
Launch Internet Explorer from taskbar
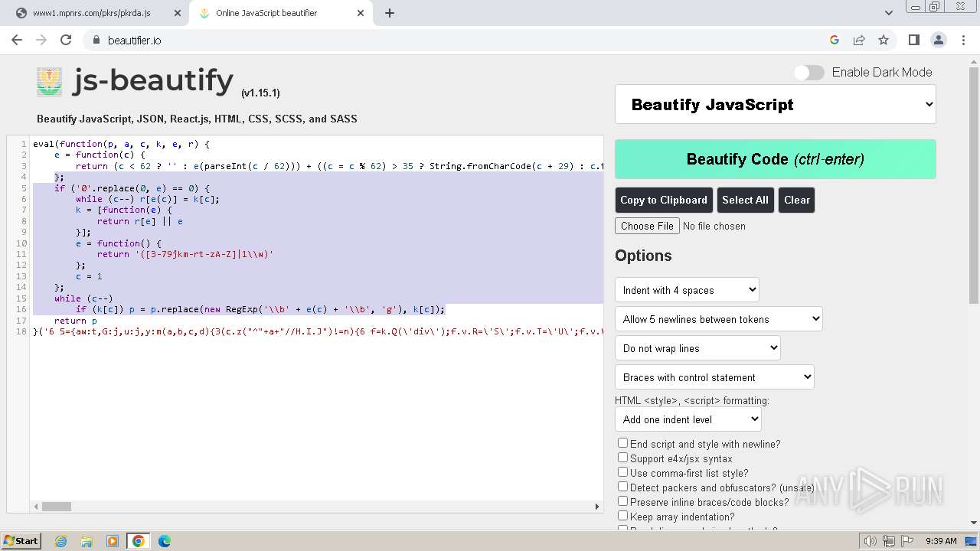(61, 541)
